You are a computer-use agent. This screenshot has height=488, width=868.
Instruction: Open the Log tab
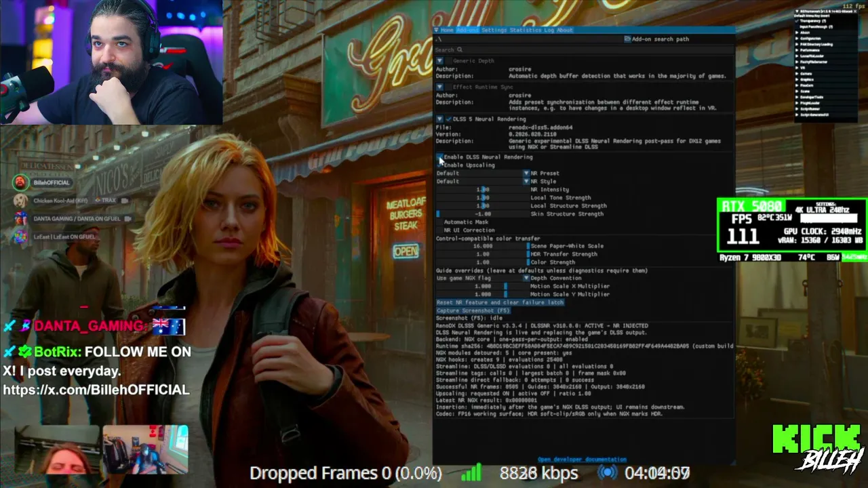pos(549,30)
